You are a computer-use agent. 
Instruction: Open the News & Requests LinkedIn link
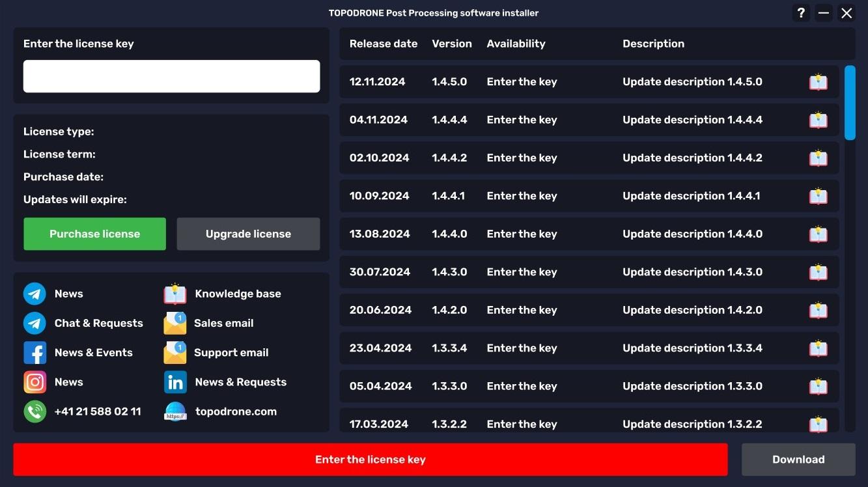(240, 382)
